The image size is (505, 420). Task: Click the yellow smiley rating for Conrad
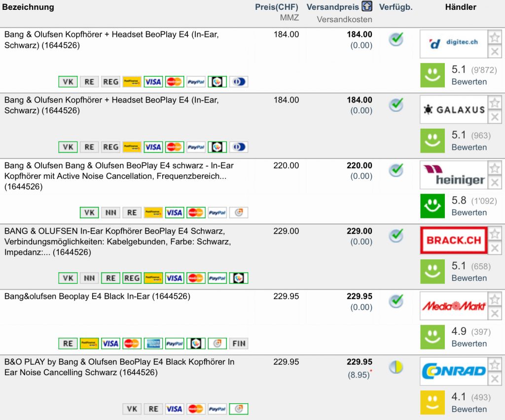[433, 402]
